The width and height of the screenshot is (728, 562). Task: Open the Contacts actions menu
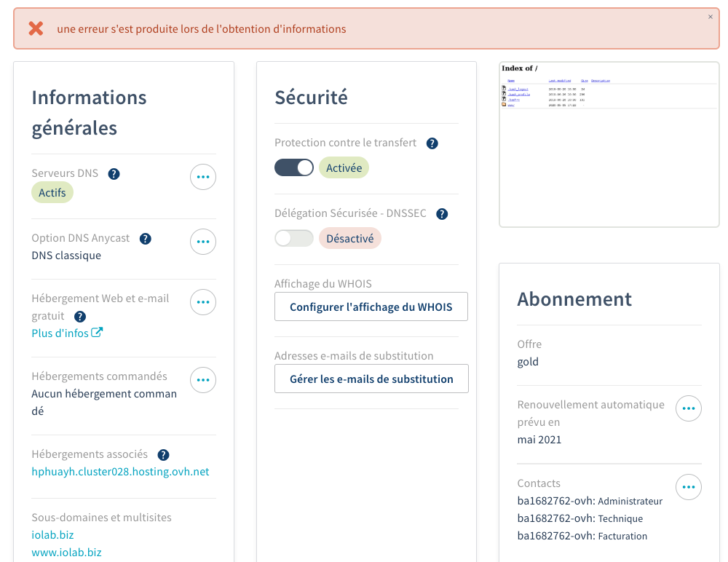[689, 487]
